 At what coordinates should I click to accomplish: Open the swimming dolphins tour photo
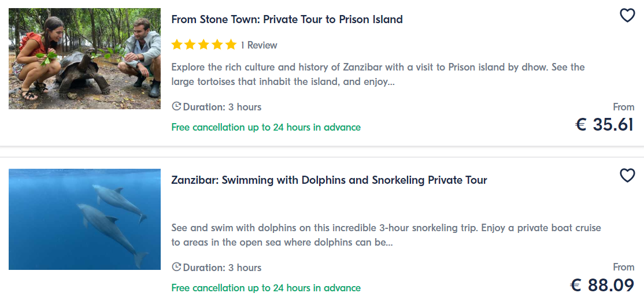coord(84,219)
